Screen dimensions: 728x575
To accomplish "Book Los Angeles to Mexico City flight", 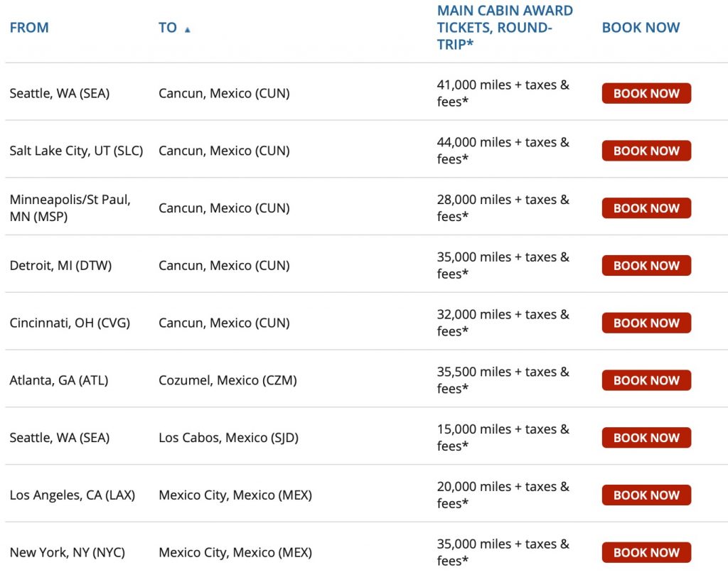I will (x=646, y=495).
